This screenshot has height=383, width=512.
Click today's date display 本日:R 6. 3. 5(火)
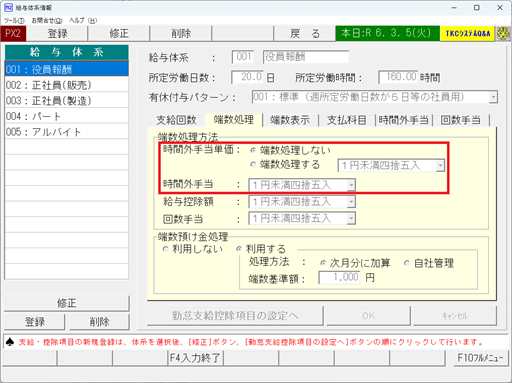pos(387,34)
